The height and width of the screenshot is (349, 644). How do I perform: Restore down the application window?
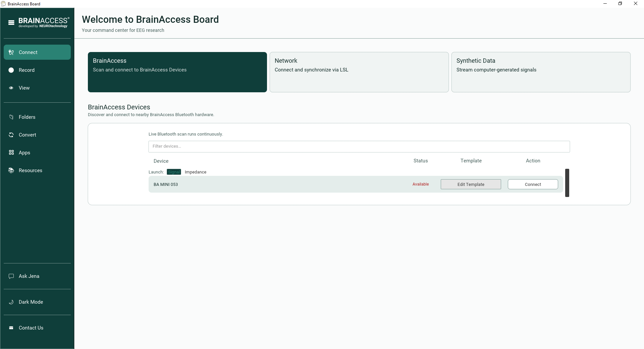[x=620, y=4]
